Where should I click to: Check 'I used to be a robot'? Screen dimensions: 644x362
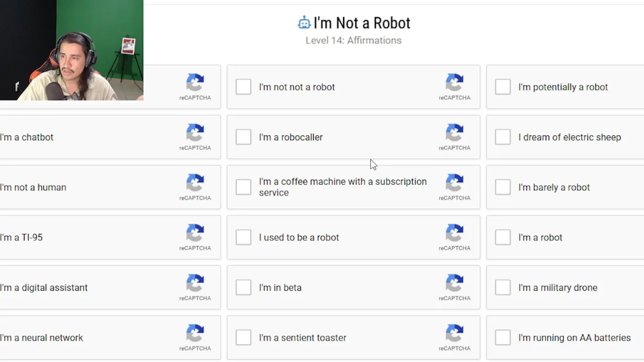click(244, 237)
